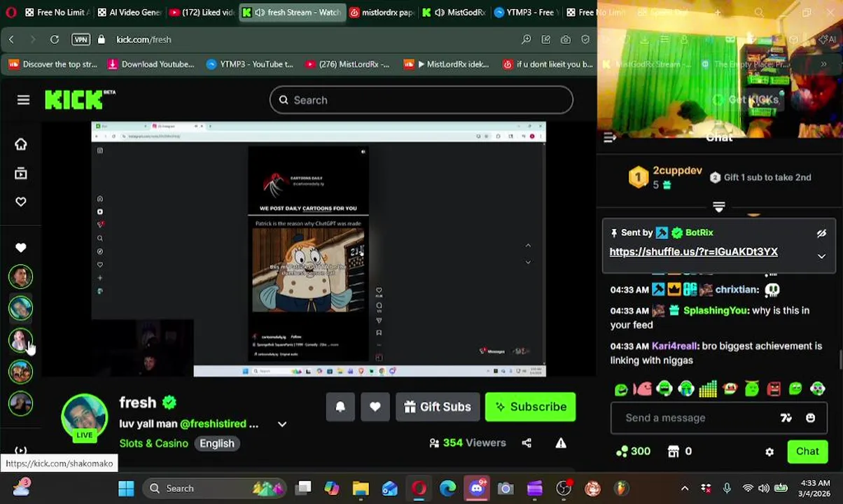
Task: Open the zoom search icon in the address bar
Action: point(526,39)
